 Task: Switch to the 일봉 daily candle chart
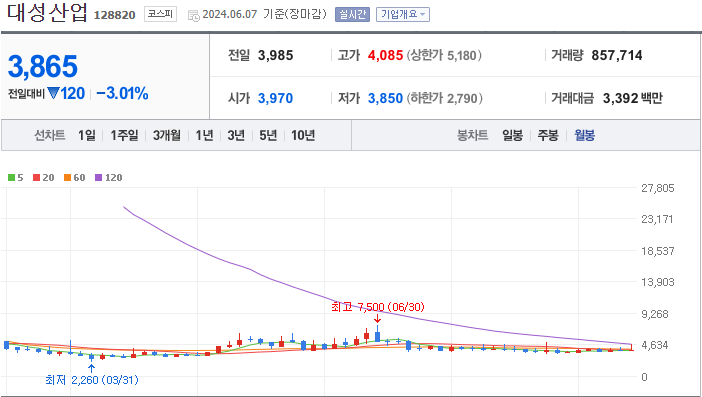(x=512, y=135)
